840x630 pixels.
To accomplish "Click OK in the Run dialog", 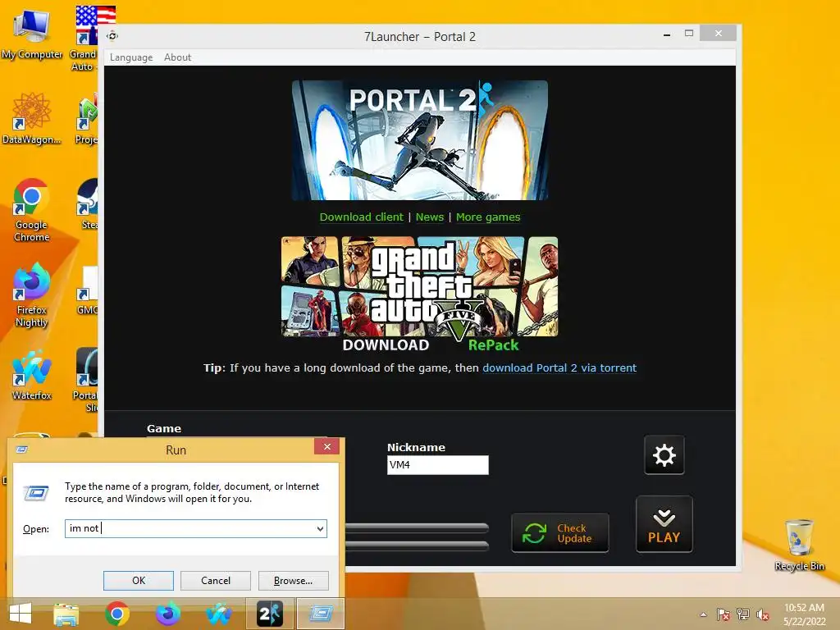I will [x=138, y=581].
